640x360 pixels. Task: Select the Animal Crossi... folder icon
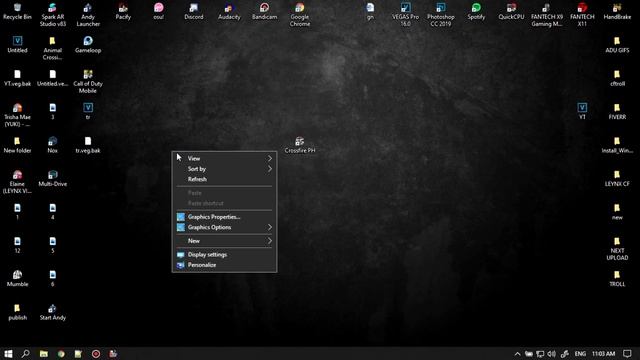point(52,48)
